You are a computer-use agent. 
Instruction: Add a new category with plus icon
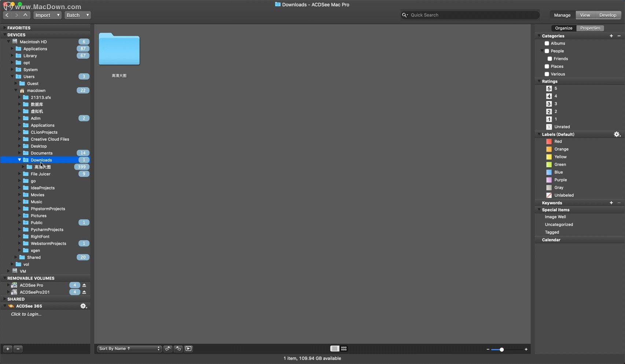(x=611, y=36)
